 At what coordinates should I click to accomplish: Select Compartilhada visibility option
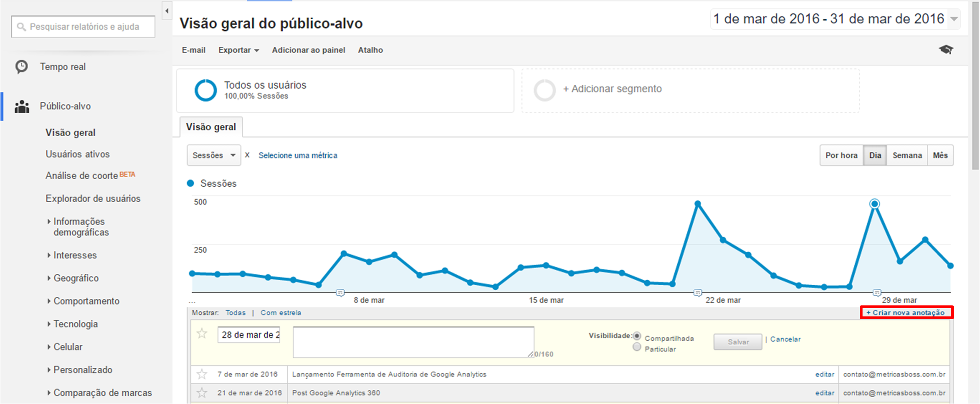tap(637, 336)
